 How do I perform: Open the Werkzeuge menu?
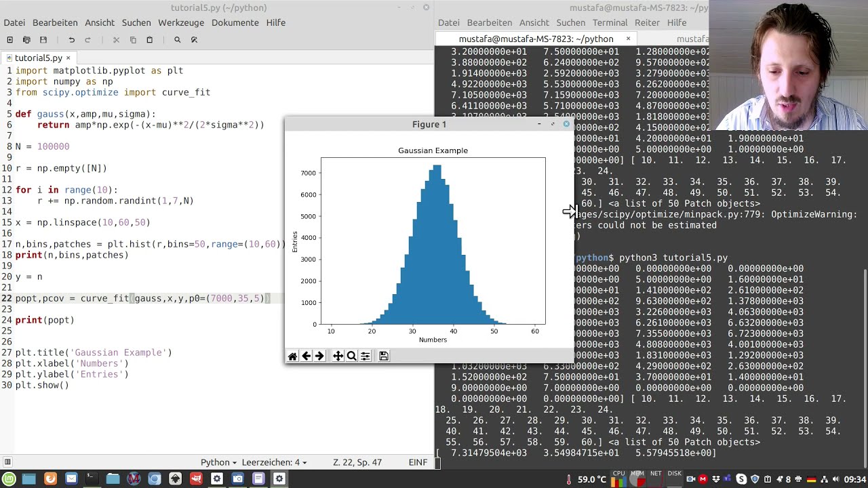point(181,22)
